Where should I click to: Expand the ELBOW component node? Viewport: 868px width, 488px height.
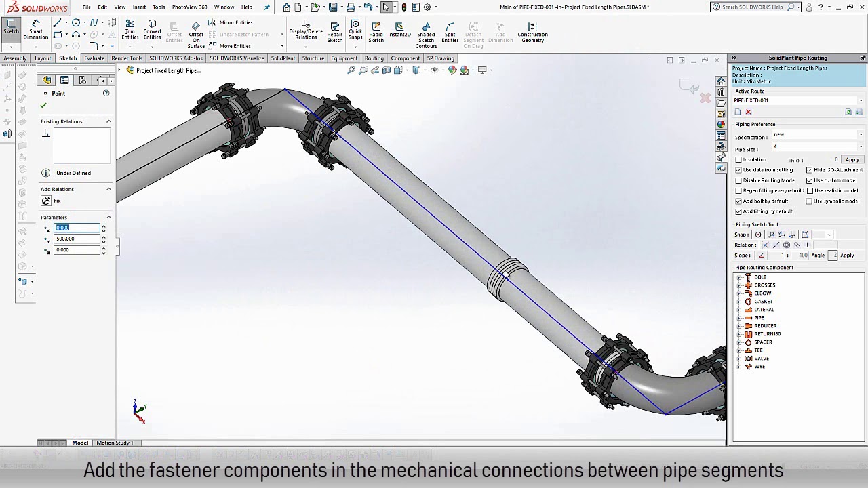(x=738, y=293)
